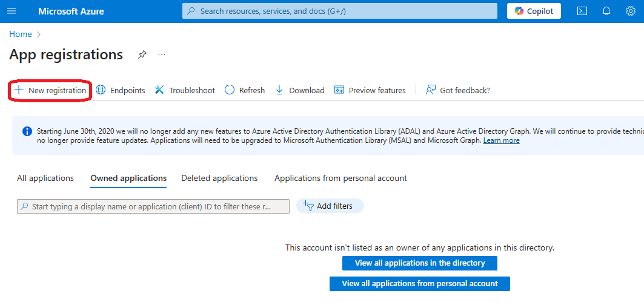Follow the Learn more link
This screenshot has width=644, height=308.
coord(501,140)
